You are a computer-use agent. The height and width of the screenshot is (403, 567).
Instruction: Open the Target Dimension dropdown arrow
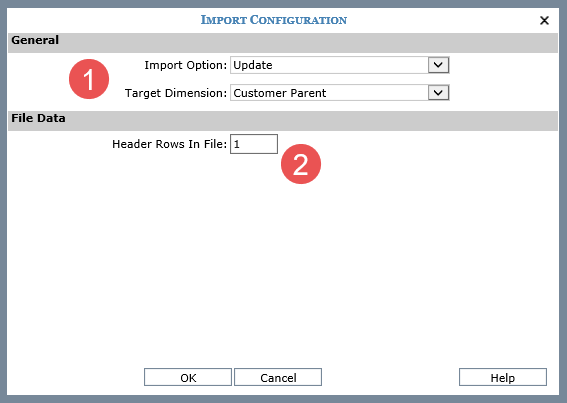[x=438, y=93]
